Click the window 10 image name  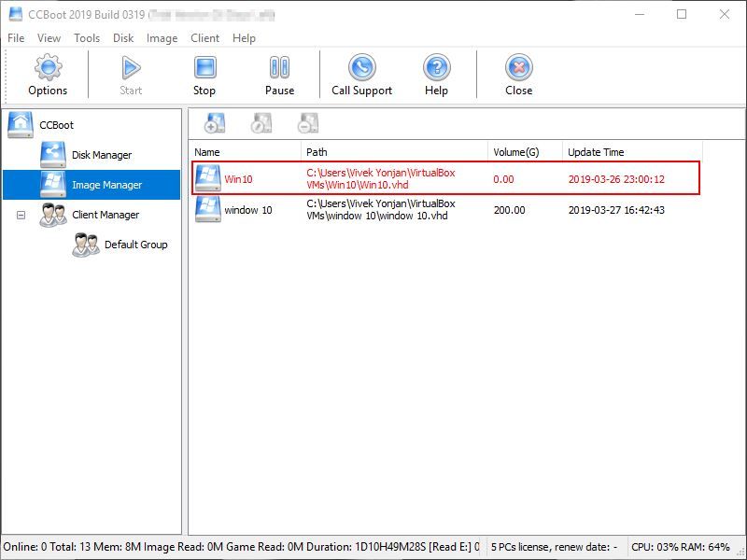pos(248,210)
